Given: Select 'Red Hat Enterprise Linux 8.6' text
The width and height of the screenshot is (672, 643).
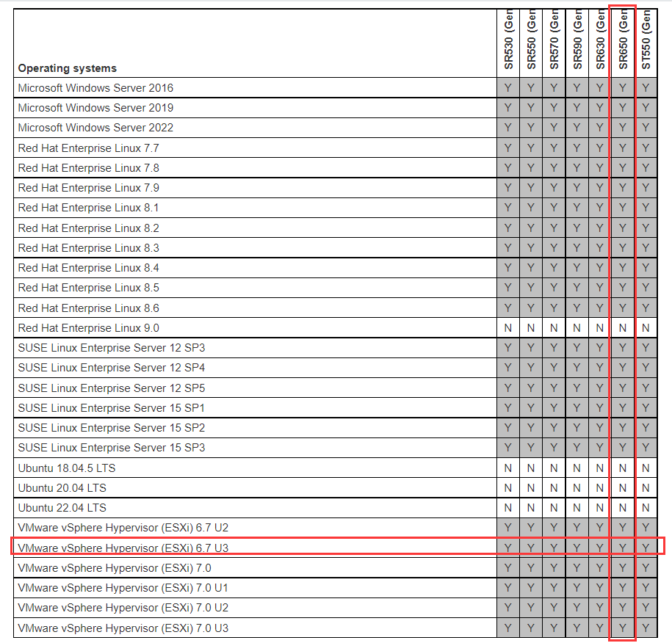Looking at the screenshot, I should pyautogui.click(x=88, y=308).
